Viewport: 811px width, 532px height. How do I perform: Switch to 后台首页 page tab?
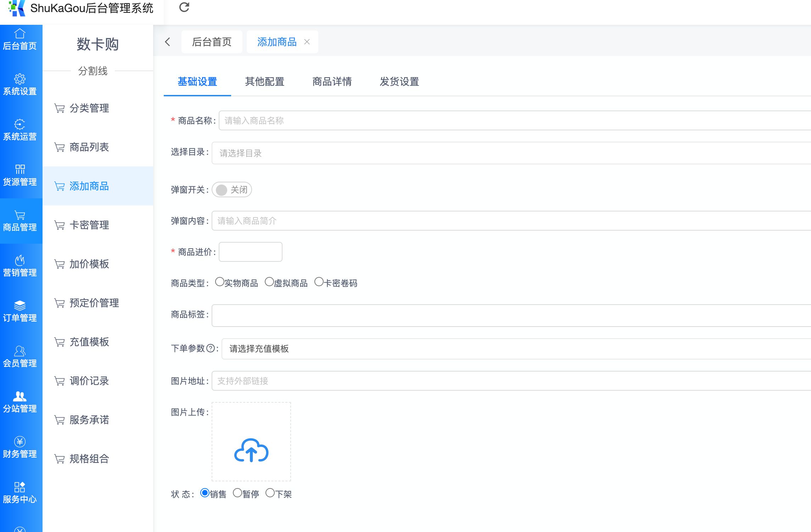(212, 42)
